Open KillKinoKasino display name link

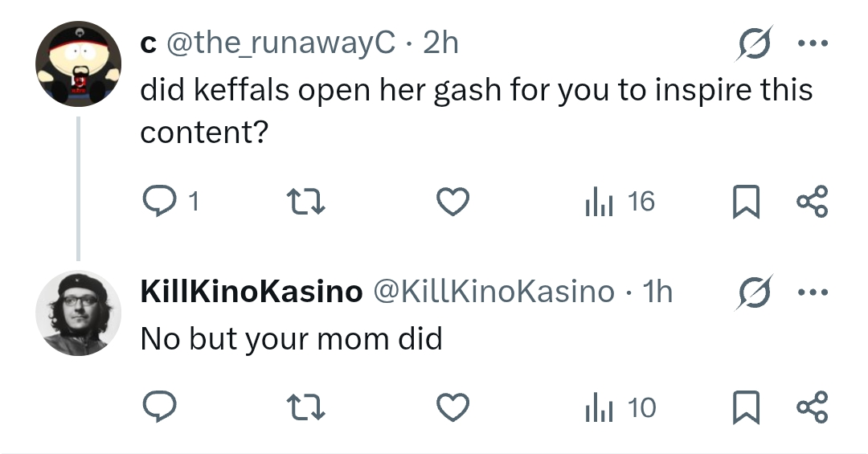point(251,292)
